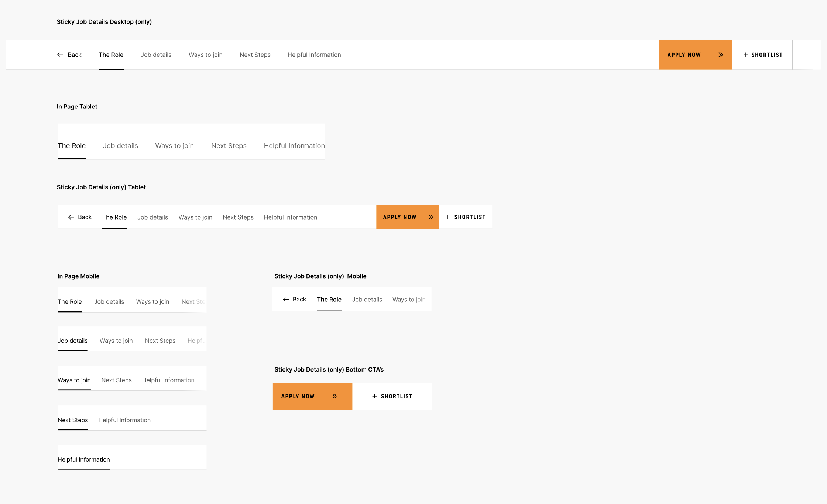The height and width of the screenshot is (504, 827).
Task: Click Back link text in desktop sticky bar
Action: [x=75, y=55]
